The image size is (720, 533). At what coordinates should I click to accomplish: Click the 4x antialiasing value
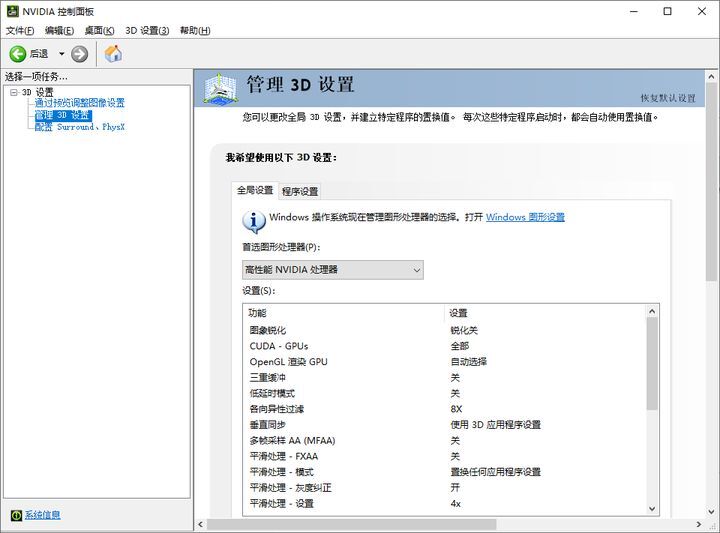tap(456, 504)
